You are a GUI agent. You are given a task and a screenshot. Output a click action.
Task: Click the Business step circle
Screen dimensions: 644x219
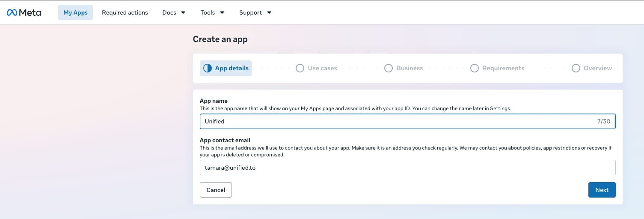389,68
